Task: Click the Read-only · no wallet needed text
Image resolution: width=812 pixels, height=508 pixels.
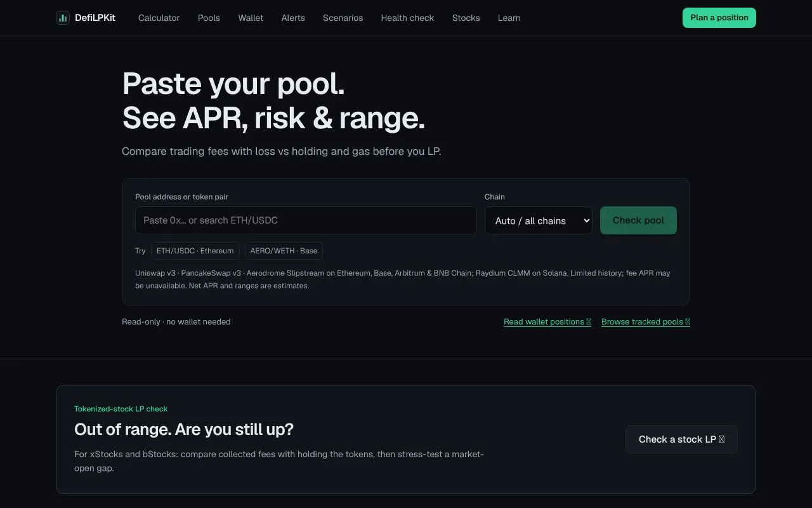Action: [176, 322]
